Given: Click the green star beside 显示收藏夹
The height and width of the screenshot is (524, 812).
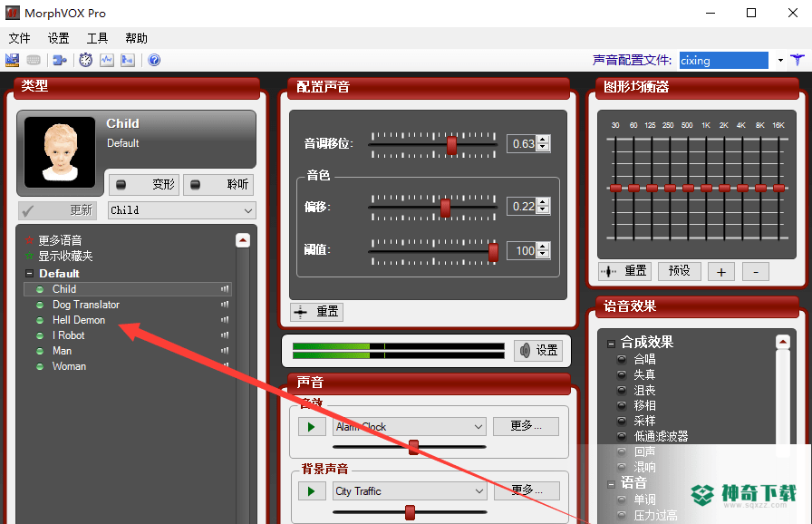Looking at the screenshot, I should coord(29,256).
